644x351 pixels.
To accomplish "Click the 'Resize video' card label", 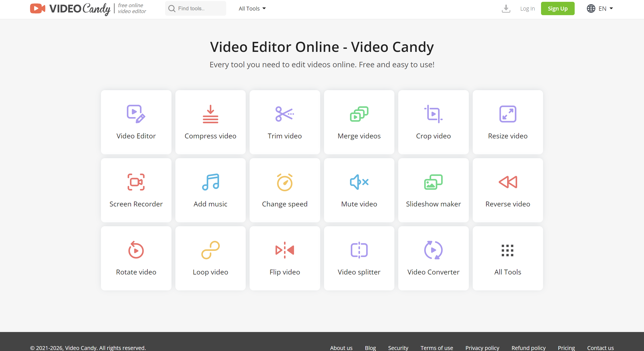I will point(508,136).
